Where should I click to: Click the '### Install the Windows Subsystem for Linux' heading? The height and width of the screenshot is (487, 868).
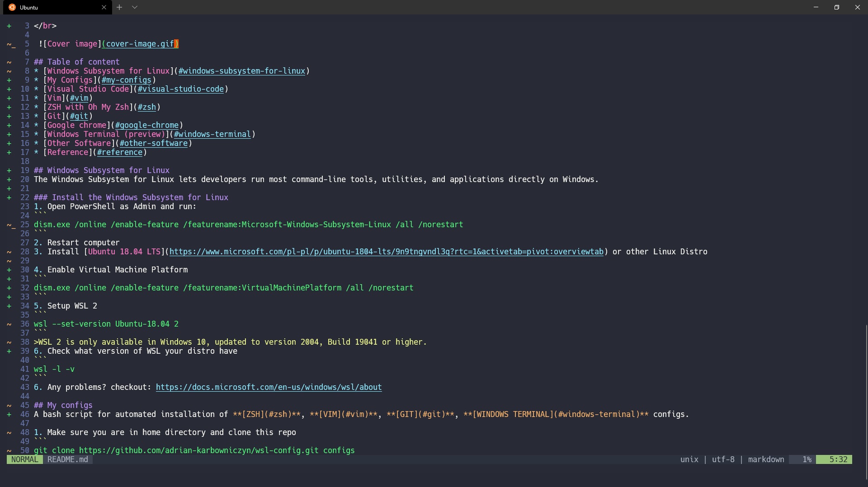pos(131,197)
